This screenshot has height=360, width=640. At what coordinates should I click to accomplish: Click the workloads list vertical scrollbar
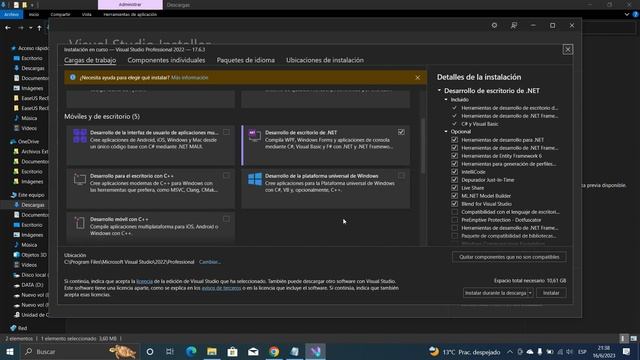423,146
